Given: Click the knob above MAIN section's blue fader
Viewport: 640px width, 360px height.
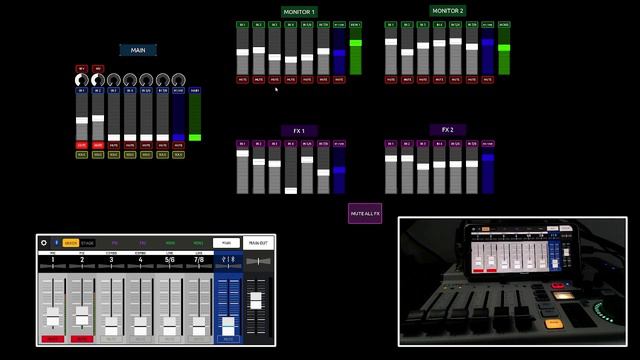Looking at the screenshot, I should 178,80.
